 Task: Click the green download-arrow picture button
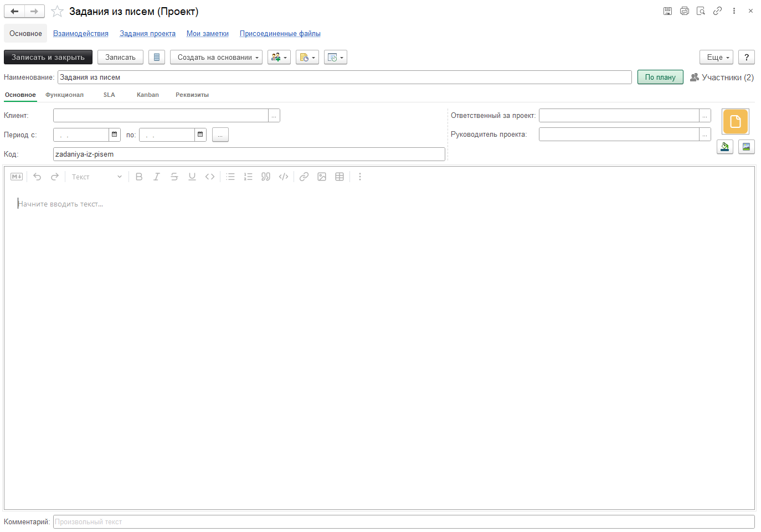725,147
